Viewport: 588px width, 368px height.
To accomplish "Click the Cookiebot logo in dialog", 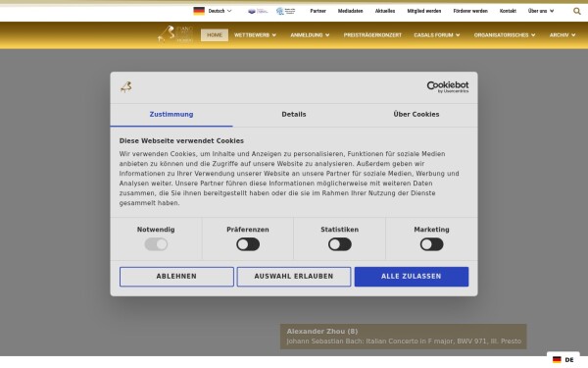I will (x=448, y=87).
